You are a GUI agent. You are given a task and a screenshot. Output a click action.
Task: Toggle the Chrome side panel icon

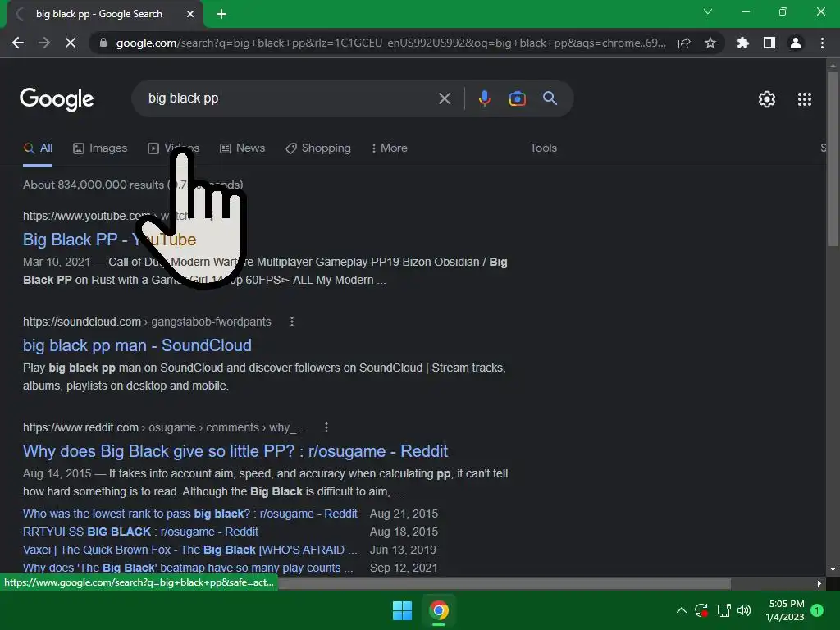click(769, 43)
